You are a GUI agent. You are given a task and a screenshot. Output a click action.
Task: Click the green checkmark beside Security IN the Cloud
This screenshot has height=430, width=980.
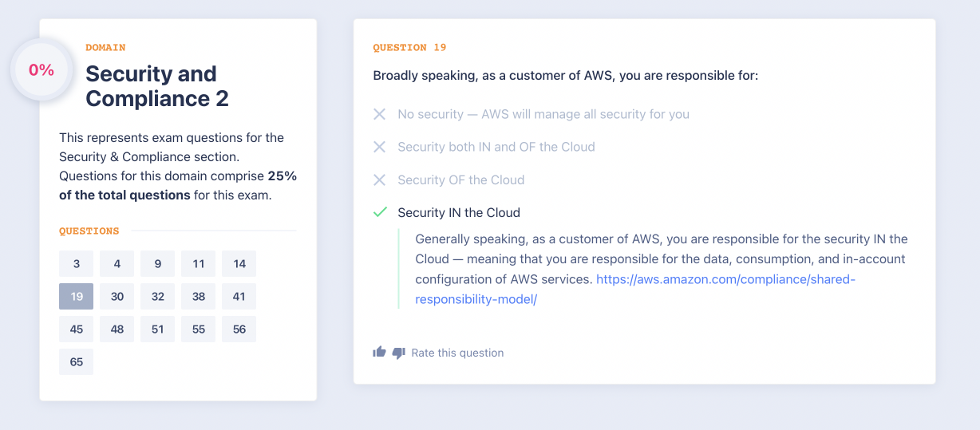[380, 212]
